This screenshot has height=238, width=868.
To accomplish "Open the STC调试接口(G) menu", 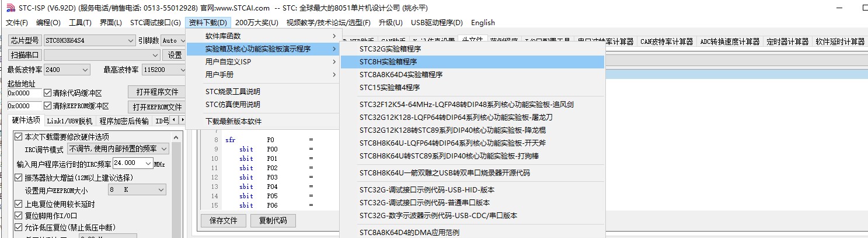I will pyautogui.click(x=155, y=23).
